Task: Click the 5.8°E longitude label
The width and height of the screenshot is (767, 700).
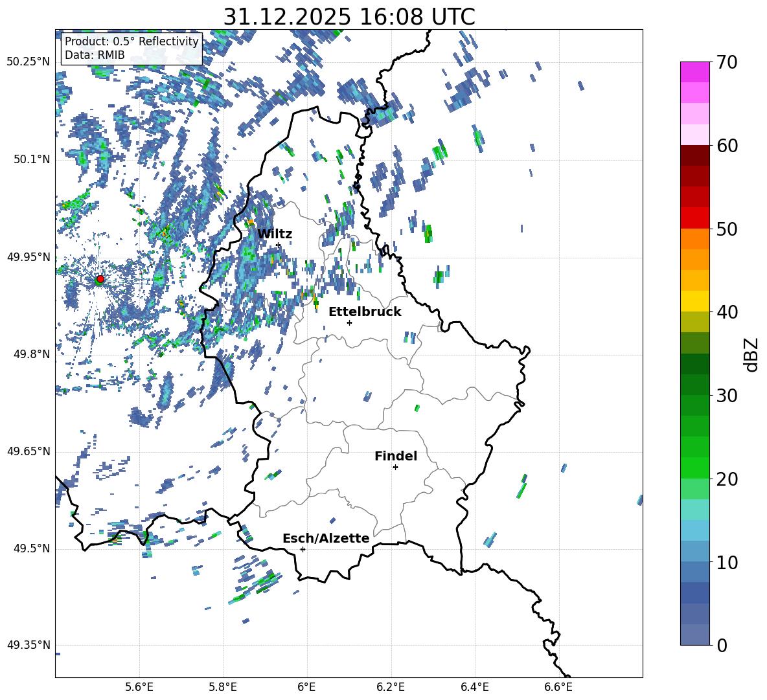Action: click(223, 688)
